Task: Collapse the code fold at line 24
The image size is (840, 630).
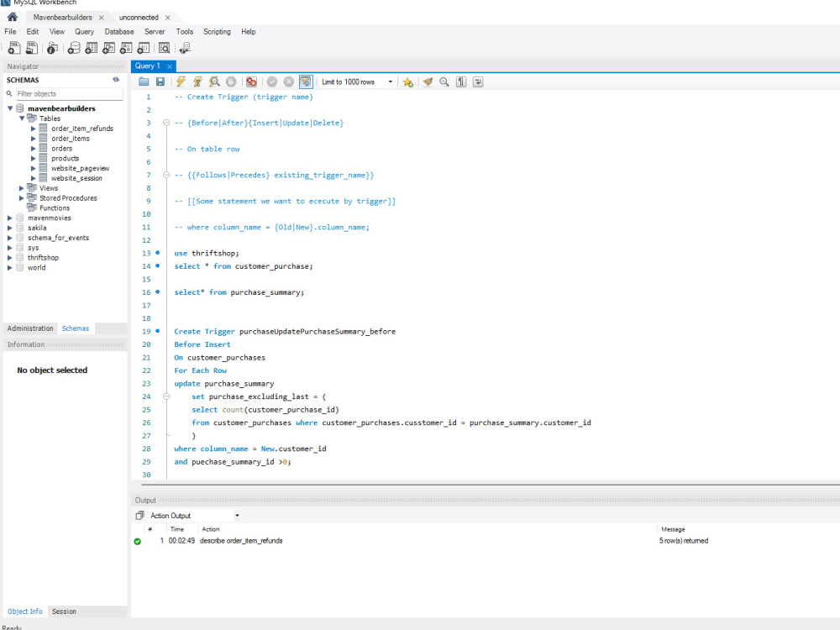Action: 166,396
